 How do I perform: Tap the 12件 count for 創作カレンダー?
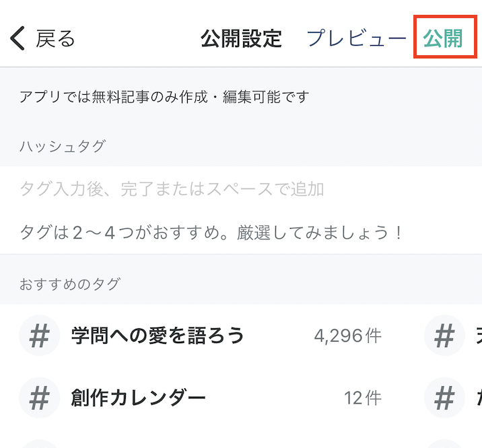click(x=363, y=398)
